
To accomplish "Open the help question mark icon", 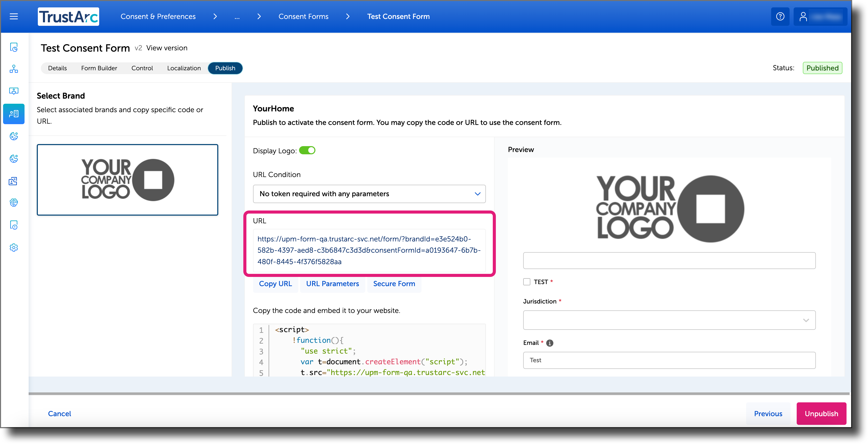I will [780, 16].
